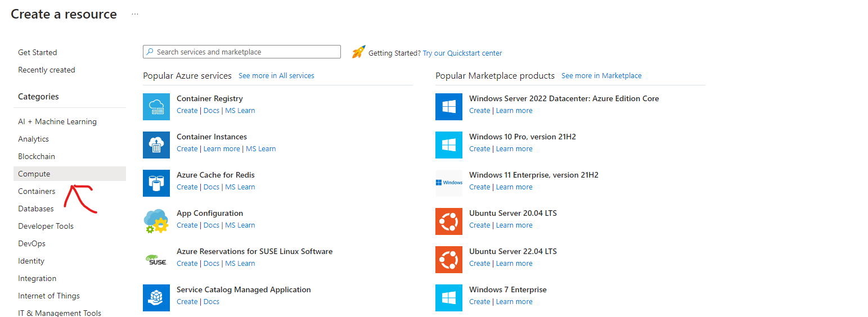This screenshot has height=317, width=868.
Task: Open the ellipsis menu beside Create a resource
Action: (135, 14)
